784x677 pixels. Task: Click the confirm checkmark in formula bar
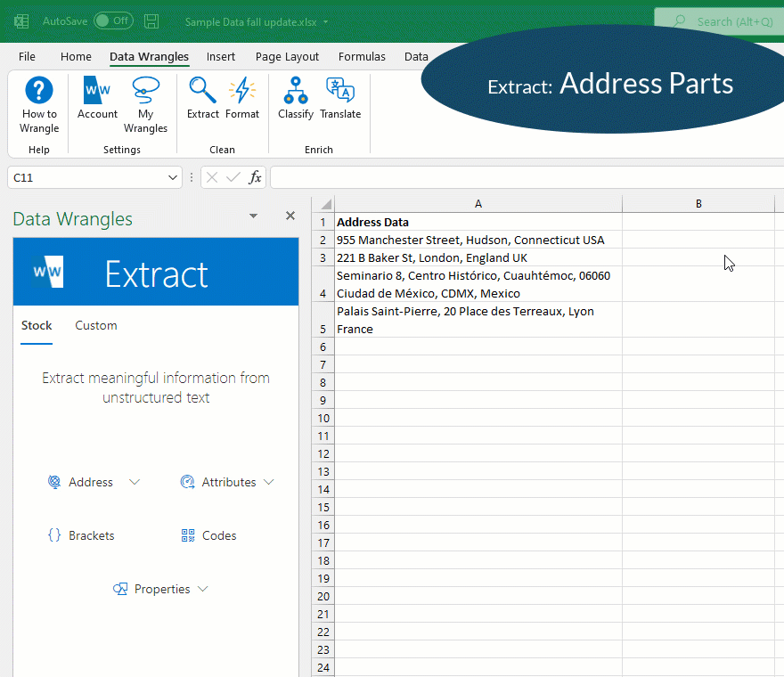(x=233, y=177)
